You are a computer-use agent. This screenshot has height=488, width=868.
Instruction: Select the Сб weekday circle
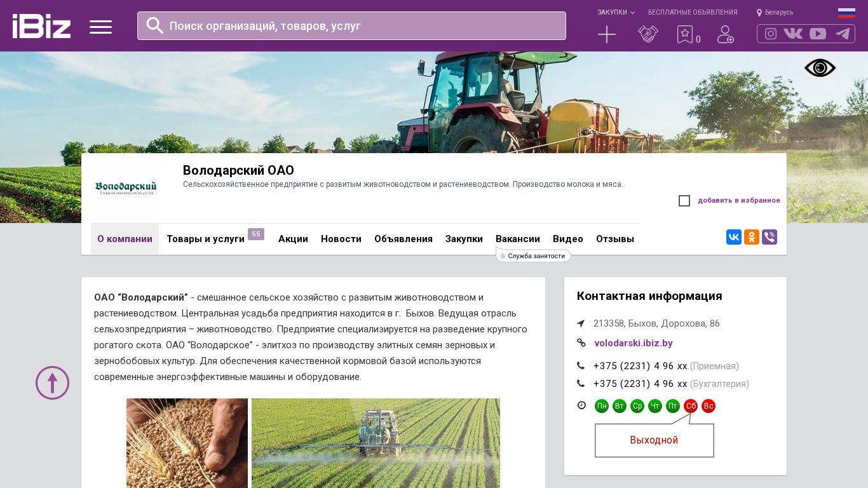point(691,406)
